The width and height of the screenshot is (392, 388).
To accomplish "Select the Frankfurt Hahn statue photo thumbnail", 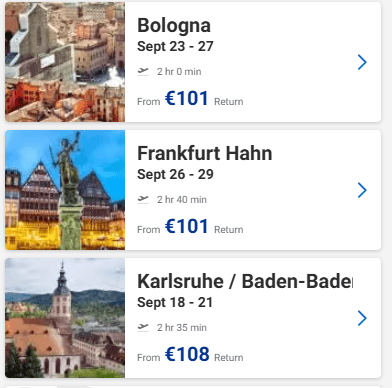I will coord(65,190).
